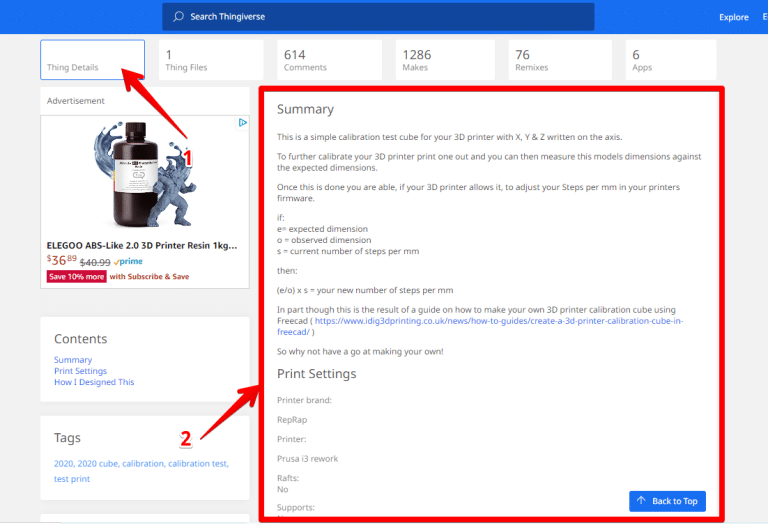Select the calibration test tag
This screenshot has height=525, width=768.
(x=197, y=464)
